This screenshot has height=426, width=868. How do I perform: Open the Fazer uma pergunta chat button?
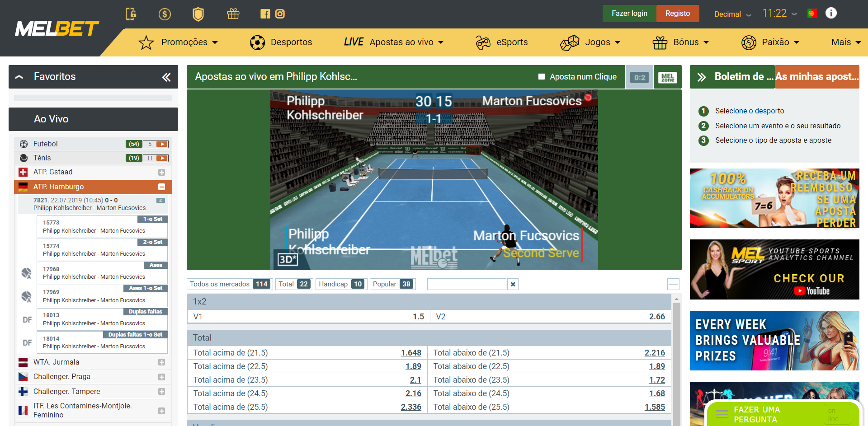(782, 414)
